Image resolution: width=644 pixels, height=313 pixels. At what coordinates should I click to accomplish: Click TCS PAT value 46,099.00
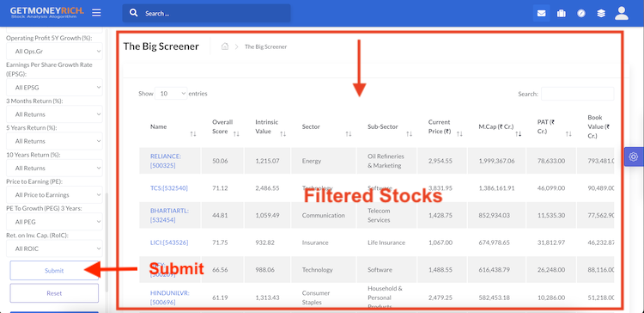[x=551, y=188]
